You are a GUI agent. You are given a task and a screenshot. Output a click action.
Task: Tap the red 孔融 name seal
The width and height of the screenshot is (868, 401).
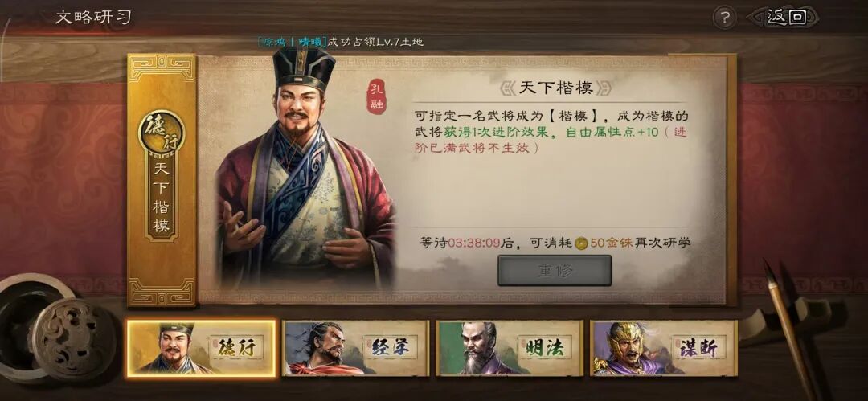(x=376, y=96)
